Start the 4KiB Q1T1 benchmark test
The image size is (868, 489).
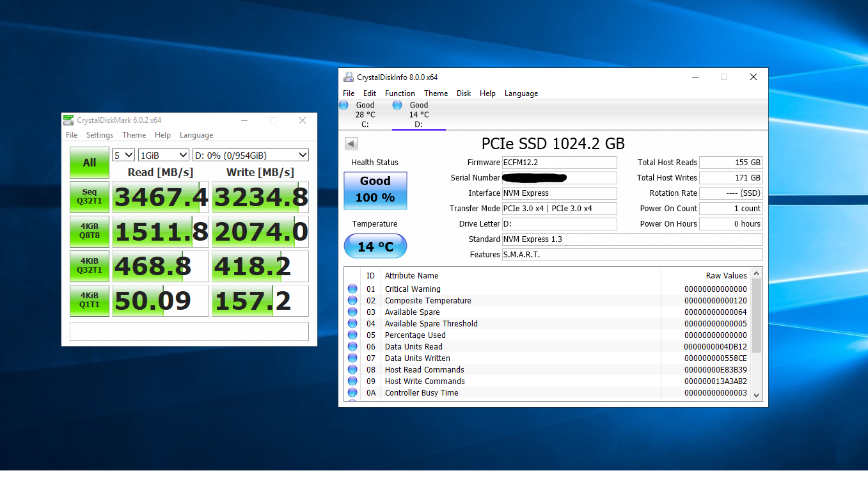click(90, 301)
